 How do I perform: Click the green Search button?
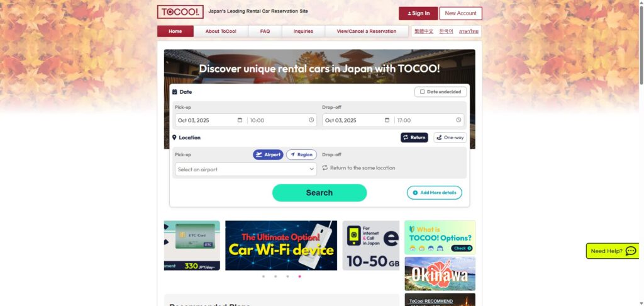(x=319, y=193)
